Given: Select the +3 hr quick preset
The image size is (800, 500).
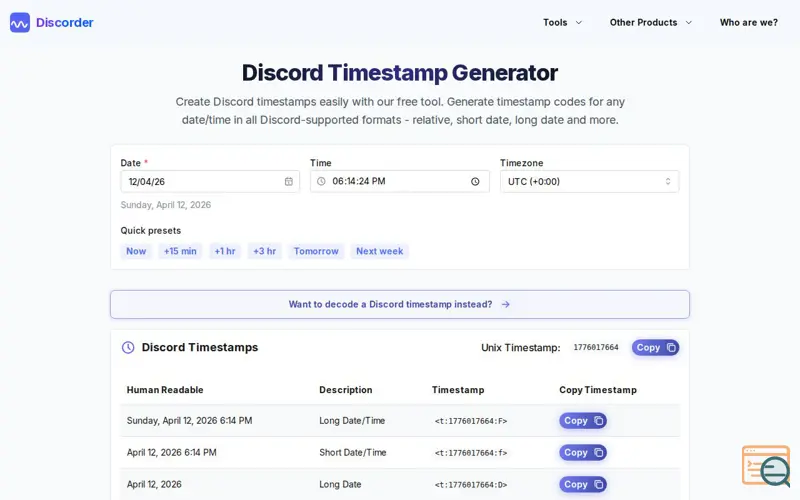Looking at the screenshot, I should click(x=265, y=251).
